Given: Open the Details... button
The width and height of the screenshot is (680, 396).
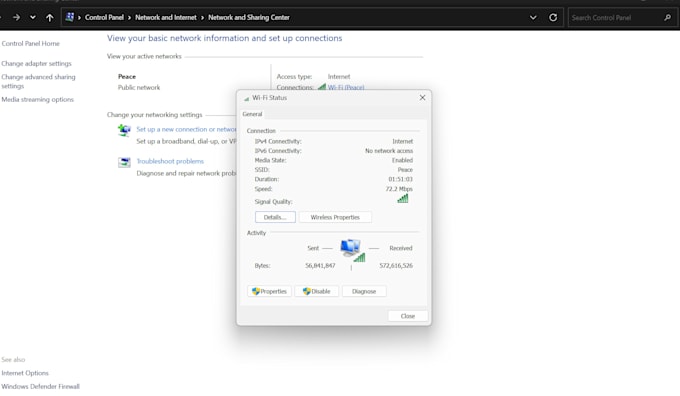Looking at the screenshot, I should pyautogui.click(x=275, y=217).
